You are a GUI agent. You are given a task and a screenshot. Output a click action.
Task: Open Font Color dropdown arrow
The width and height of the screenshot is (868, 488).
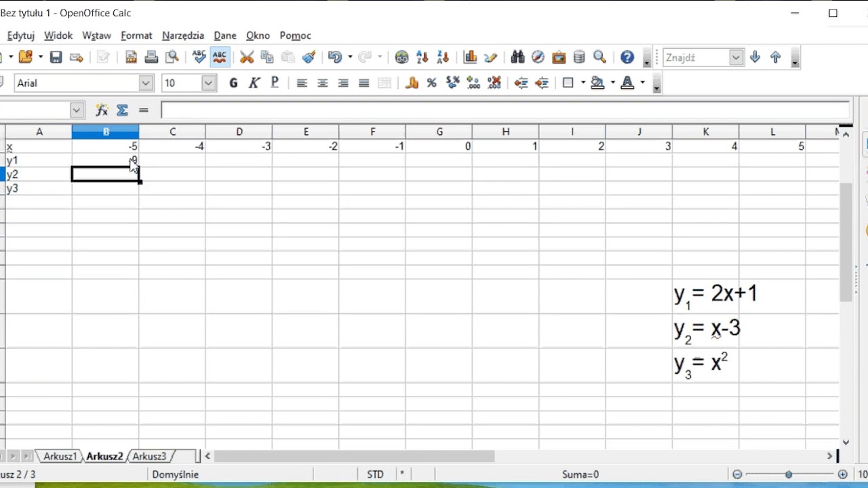pyautogui.click(x=642, y=83)
